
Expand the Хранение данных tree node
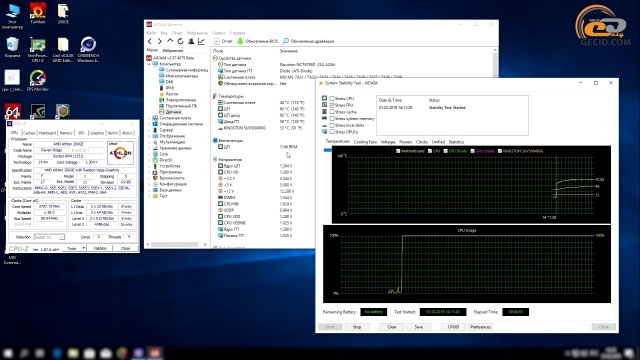[x=149, y=148]
